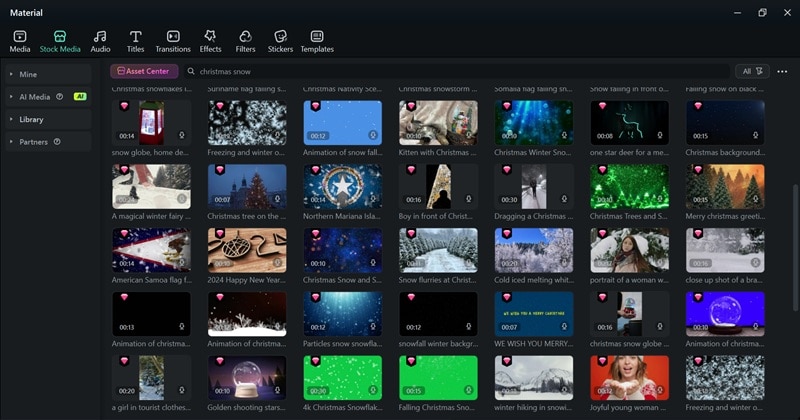Open the Asset Center
This screenshot has height=420, width=800.
[x=144, y=71]
